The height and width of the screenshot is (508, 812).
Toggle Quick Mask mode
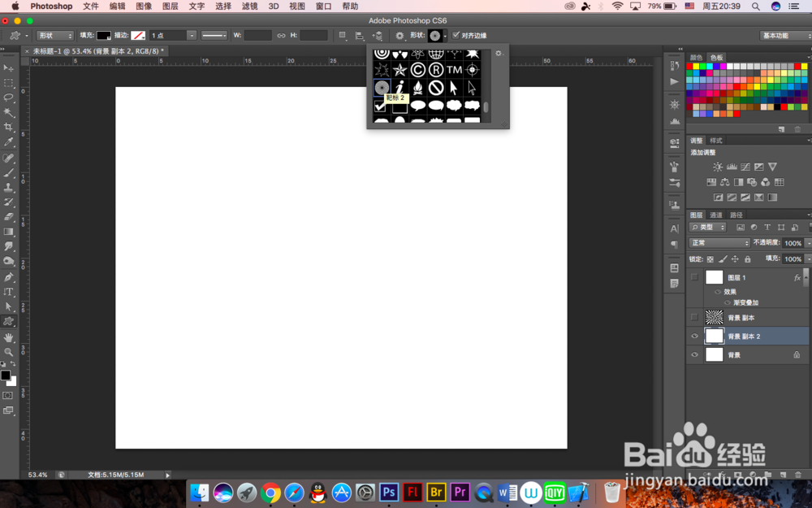tap(8, 396)
